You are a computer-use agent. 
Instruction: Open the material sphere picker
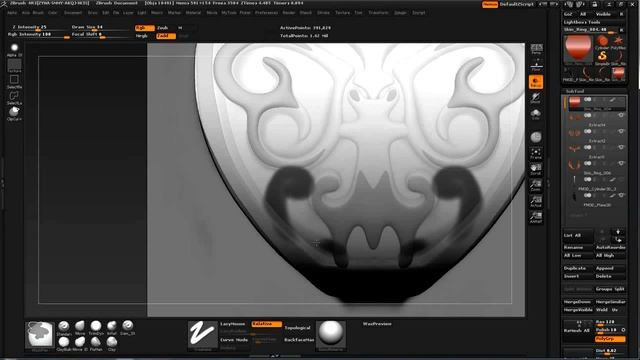coord(331,335)
